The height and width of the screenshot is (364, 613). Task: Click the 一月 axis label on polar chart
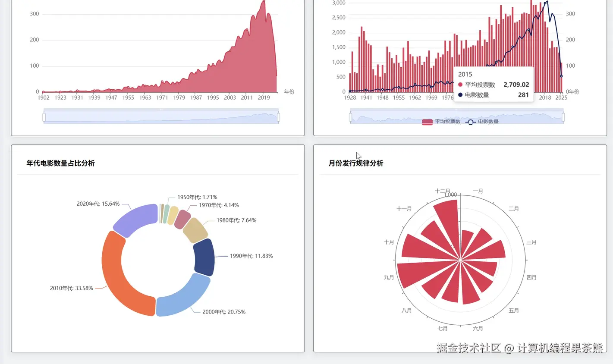point(478,191)
